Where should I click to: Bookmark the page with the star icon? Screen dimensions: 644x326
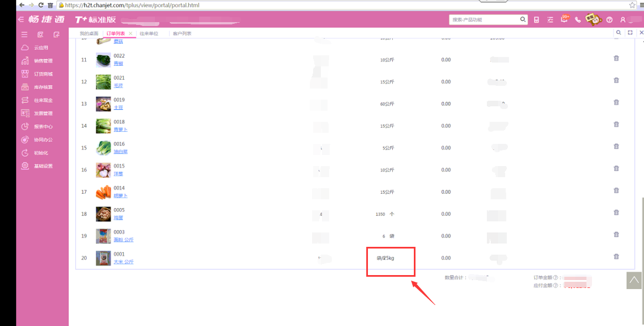click(x=632, y=6)
